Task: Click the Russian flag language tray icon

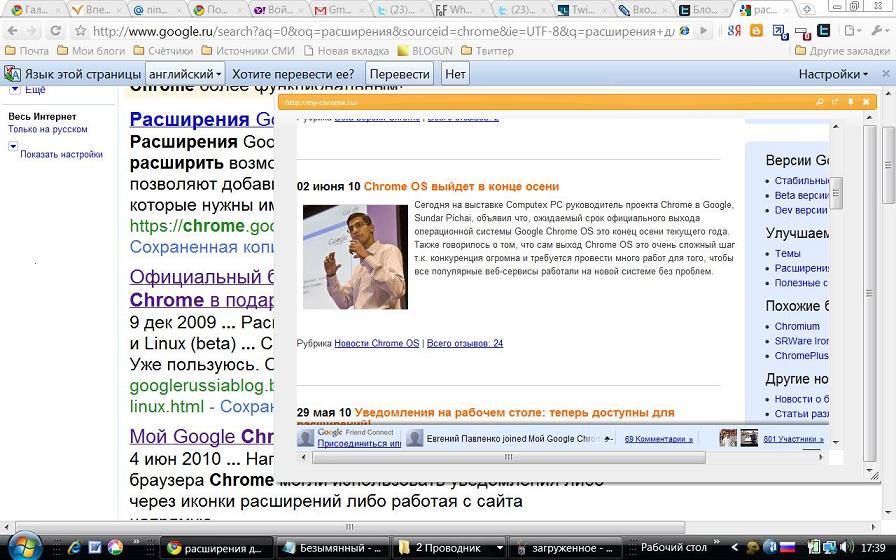Action: (x=788, y=547)
